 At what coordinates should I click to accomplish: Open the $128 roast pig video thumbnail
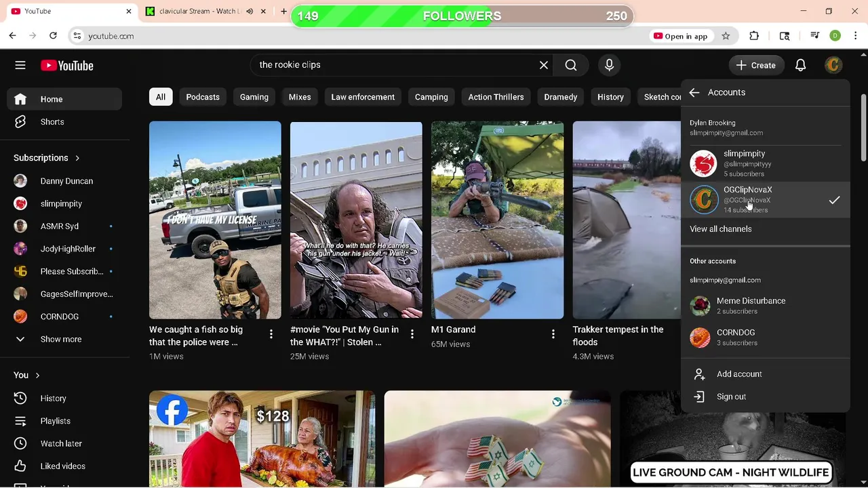point(262,439)
